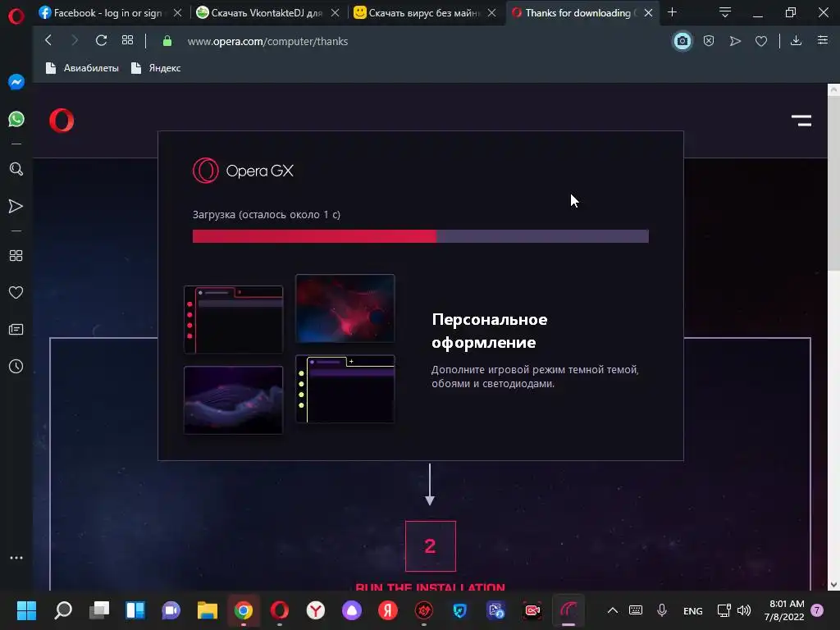
Task: Show site security lock info
Action: (167, 41)
